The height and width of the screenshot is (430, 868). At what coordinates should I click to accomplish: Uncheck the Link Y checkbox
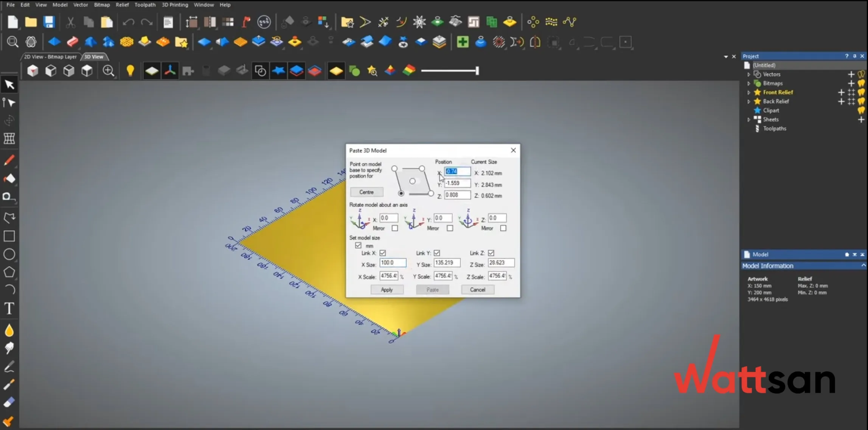point(437,253)
